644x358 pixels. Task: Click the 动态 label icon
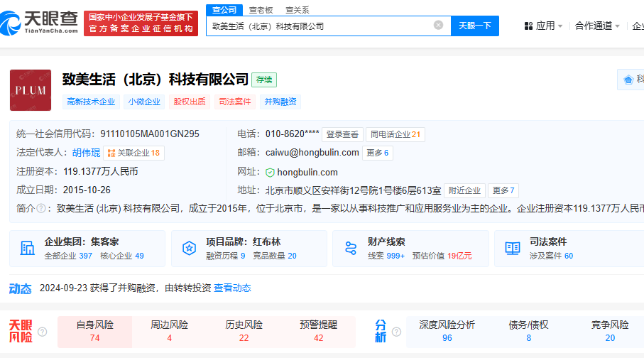[x=20, y=289]
